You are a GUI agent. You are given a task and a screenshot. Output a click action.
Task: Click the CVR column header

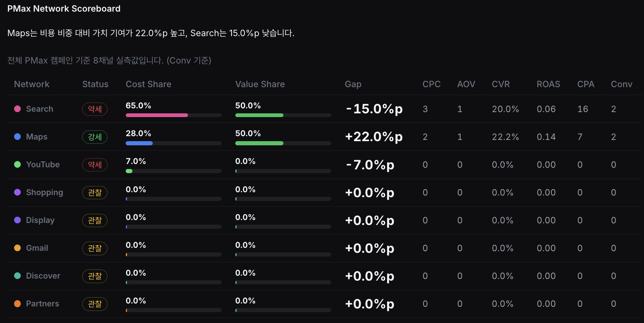click(501, 84)
